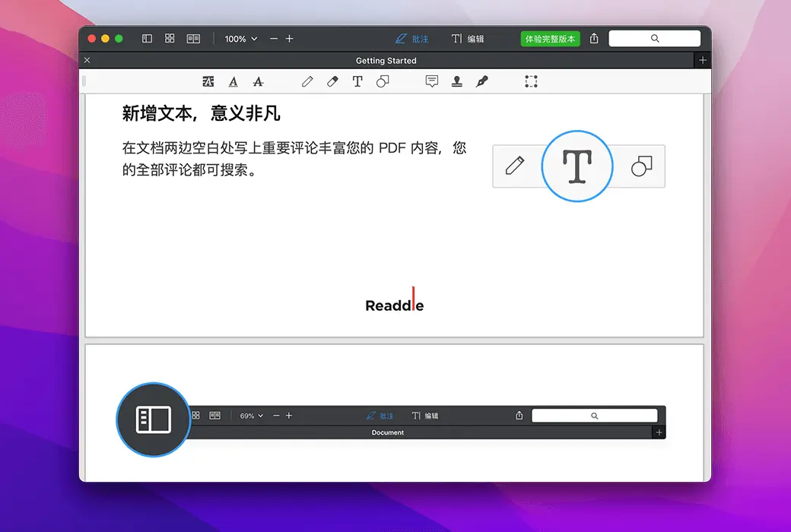Select the signature fountain pen tool
791x532 pixels.
click(481, 81)
